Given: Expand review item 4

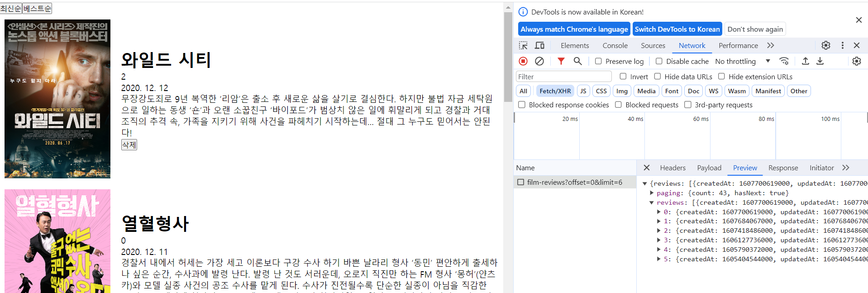Looking at the screenshot, I should [659, 250].
